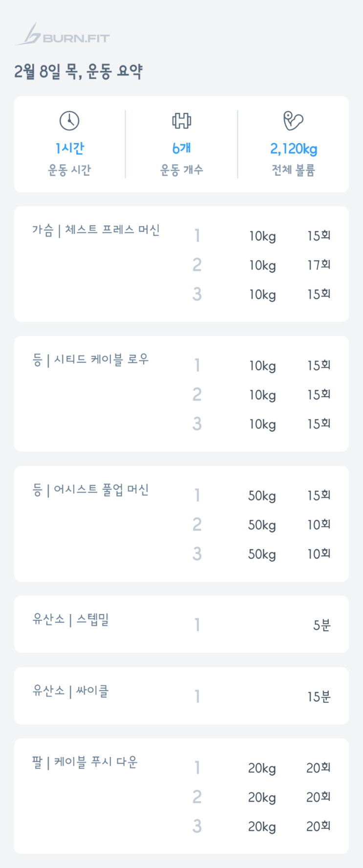Screen dimensions: 363x868
Task: Click the 운동 요약 date heading
Action: (x=78, y=72)
